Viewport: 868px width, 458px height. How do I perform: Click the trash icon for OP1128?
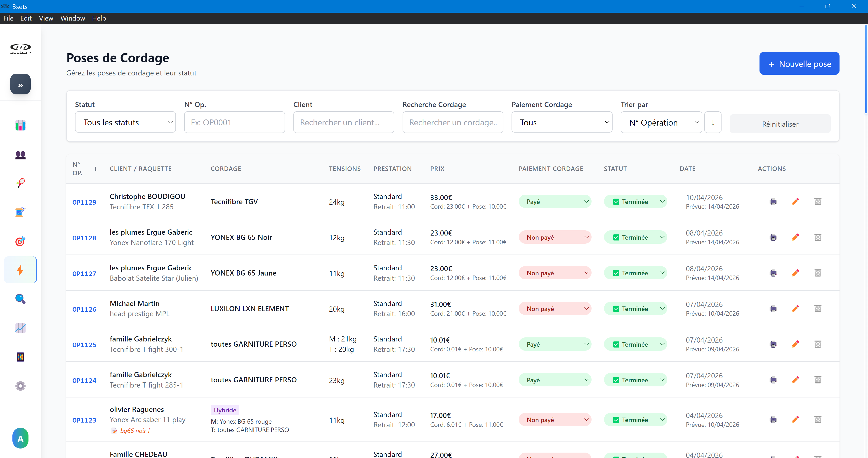[x=817, y=237]
